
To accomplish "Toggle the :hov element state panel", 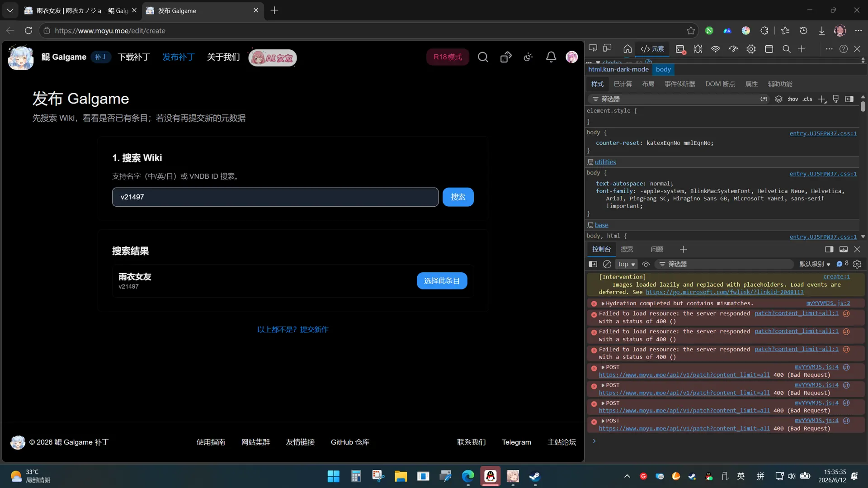I will click(x=793, y=99).
